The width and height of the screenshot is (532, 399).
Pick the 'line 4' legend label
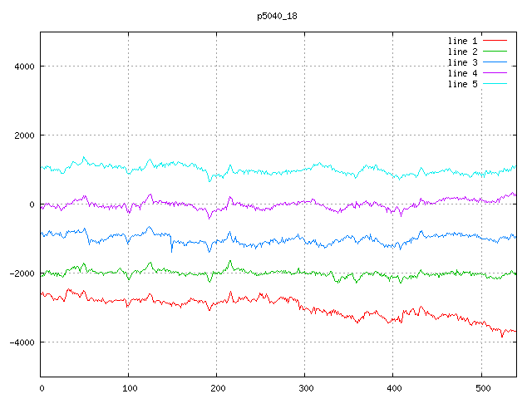pos(462,73)
